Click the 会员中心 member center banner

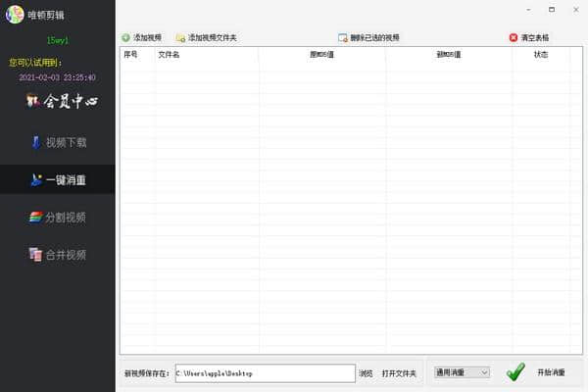pos(62,101)
